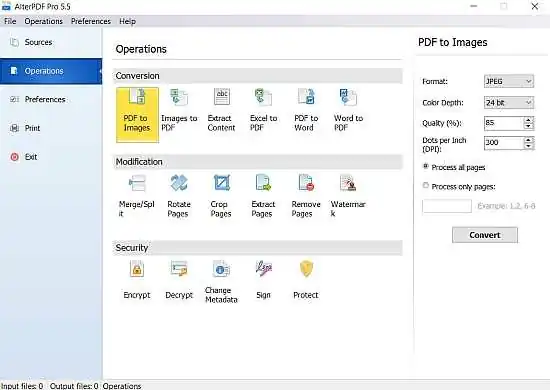Select the PDF to Images operation
Viewport: 550px width, 390px height.
coord(137,115)
